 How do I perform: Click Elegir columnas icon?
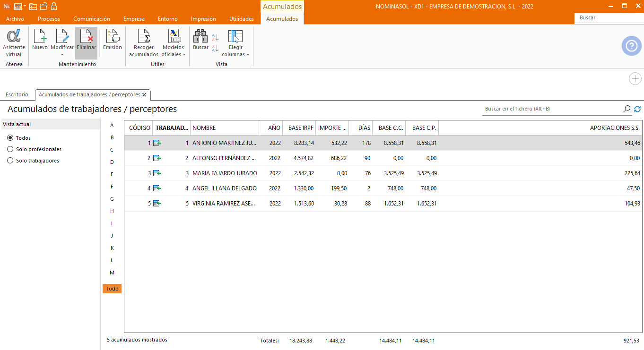(x=235, y=36)
